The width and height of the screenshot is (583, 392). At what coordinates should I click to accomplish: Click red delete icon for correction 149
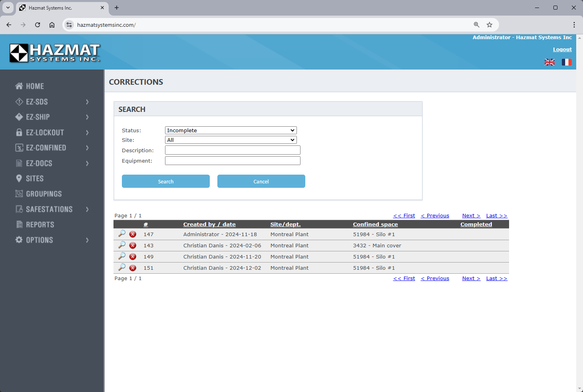[133, 257]
